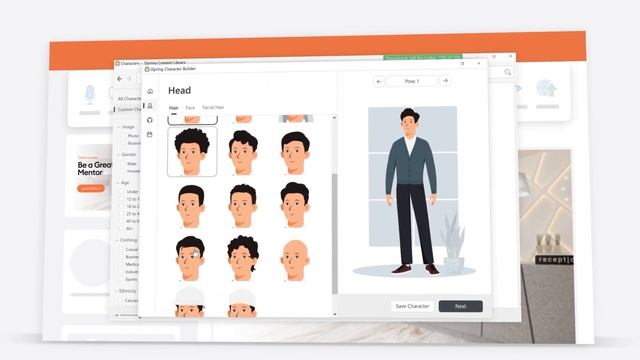Close the Character Builder window

pyautogui.click(x=479, y=63)
